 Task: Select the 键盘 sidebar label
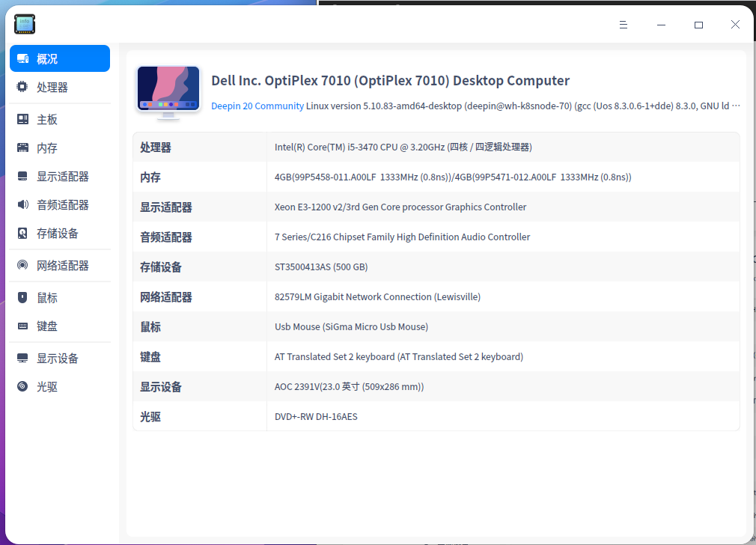tap(47, 326)
